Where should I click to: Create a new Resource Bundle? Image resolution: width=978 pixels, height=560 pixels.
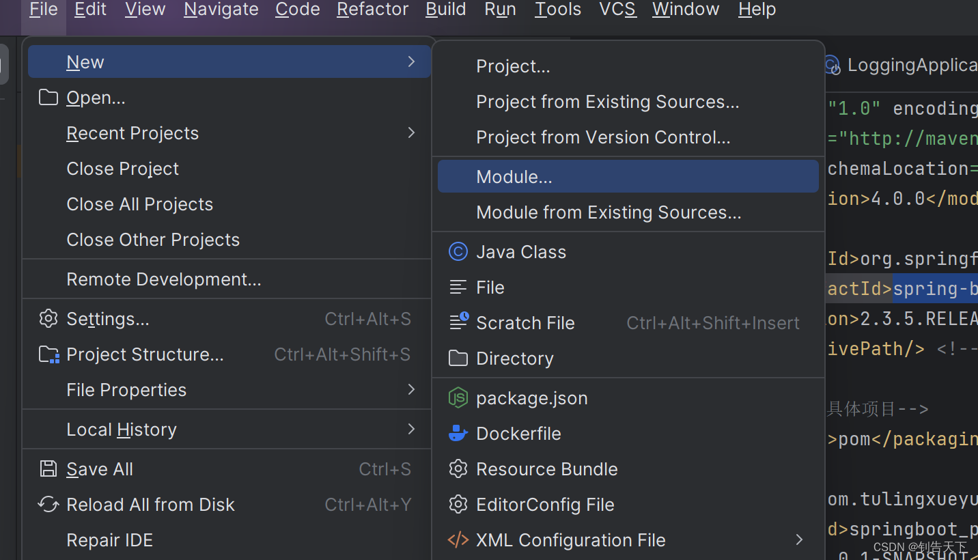[628, 469]
